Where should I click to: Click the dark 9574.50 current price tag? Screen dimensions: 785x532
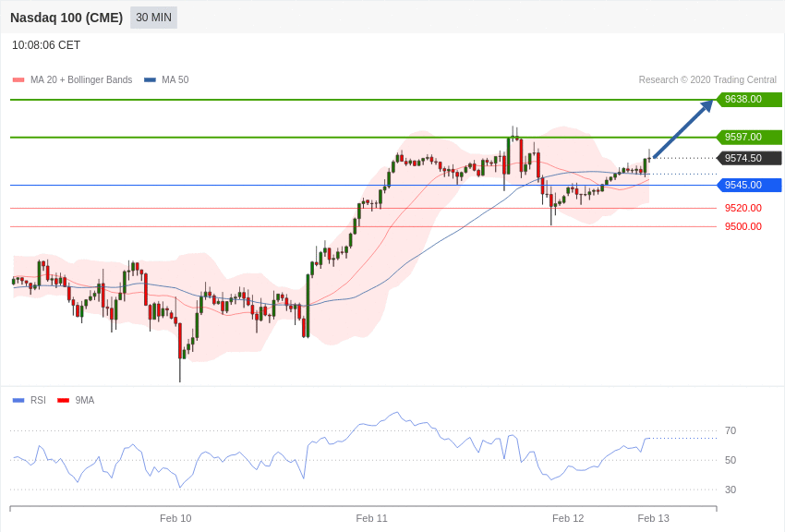coord(749,158)
